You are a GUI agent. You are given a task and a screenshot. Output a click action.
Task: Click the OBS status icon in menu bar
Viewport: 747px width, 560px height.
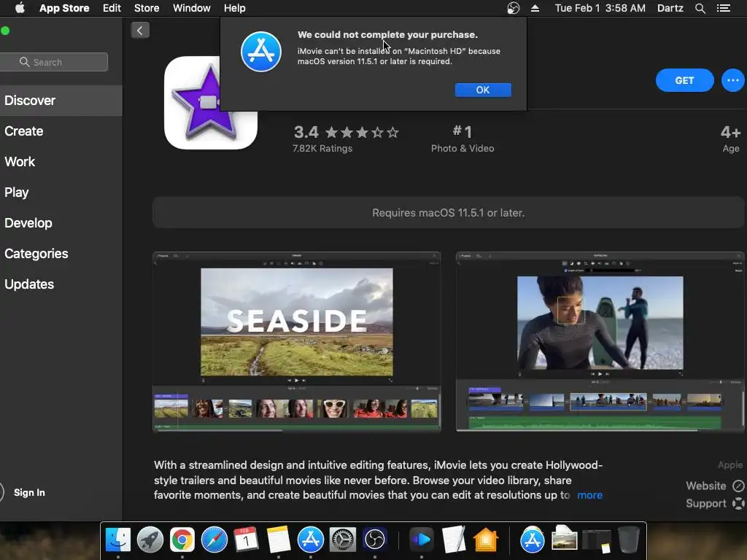click(513, 8)
